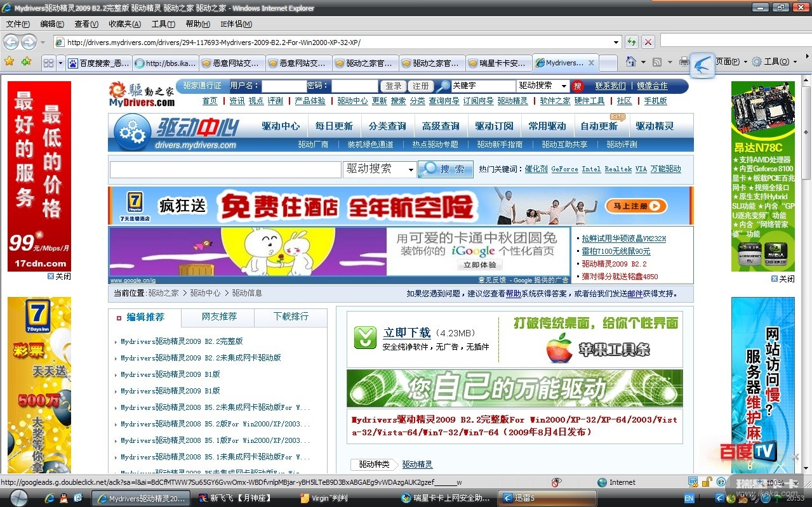This screenshot has width=812, height=507.
Task: Open the recent pages dropdown next to Forward
Action: [x=43, y=43]
